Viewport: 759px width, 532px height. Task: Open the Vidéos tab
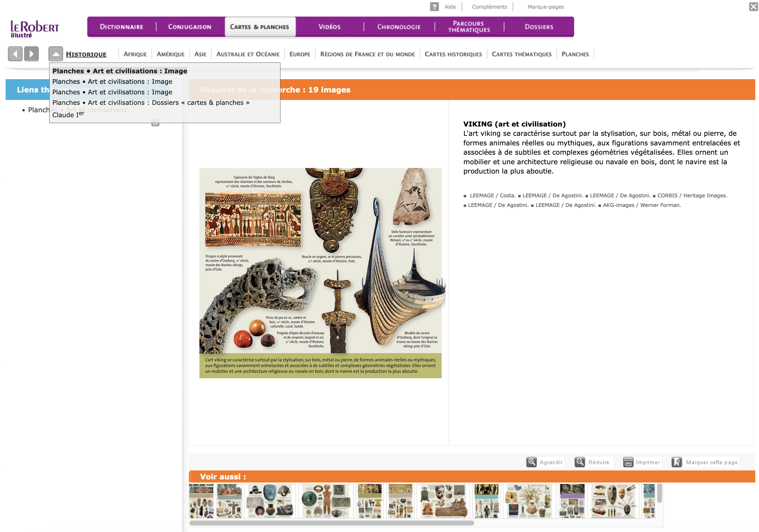[329, 27]
